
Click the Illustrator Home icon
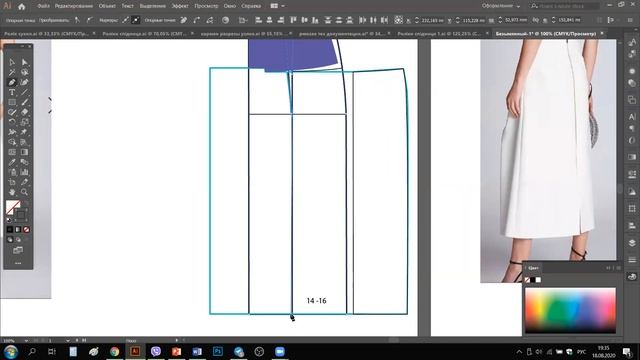(22, 6)
